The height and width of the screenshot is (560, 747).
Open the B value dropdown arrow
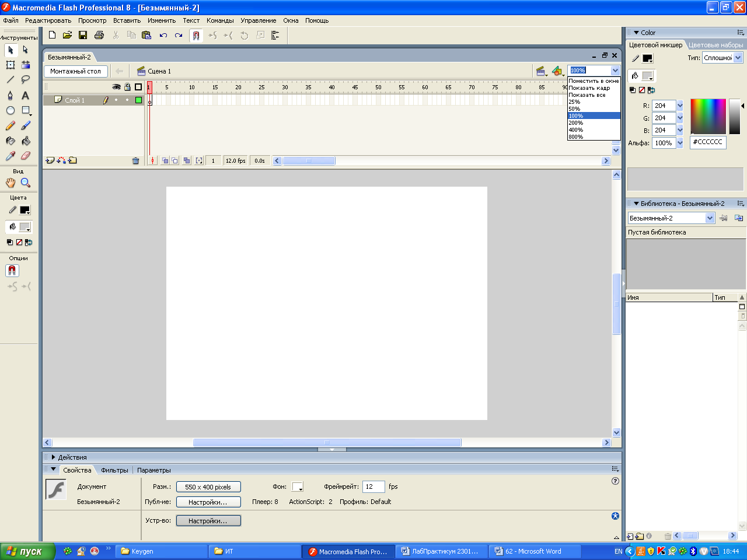tap(680, 130)
